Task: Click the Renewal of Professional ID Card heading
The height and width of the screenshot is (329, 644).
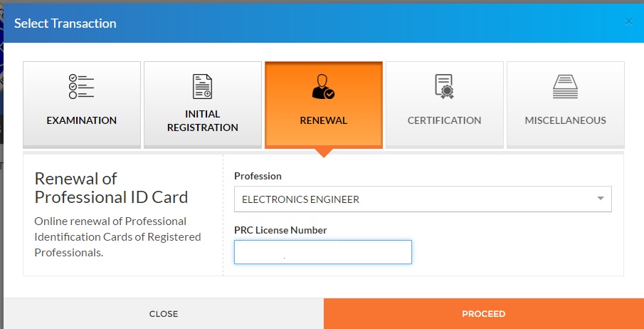Action: [111, 188]
